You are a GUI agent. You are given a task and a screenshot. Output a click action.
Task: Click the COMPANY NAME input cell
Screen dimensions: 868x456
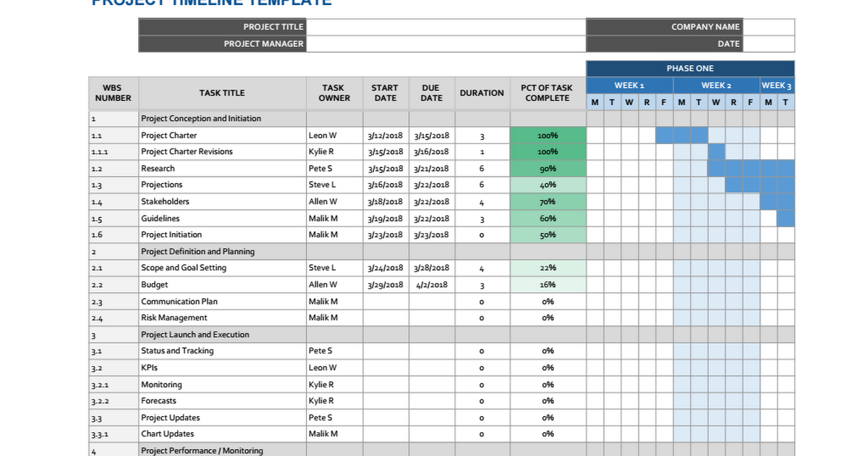[768, 27]
